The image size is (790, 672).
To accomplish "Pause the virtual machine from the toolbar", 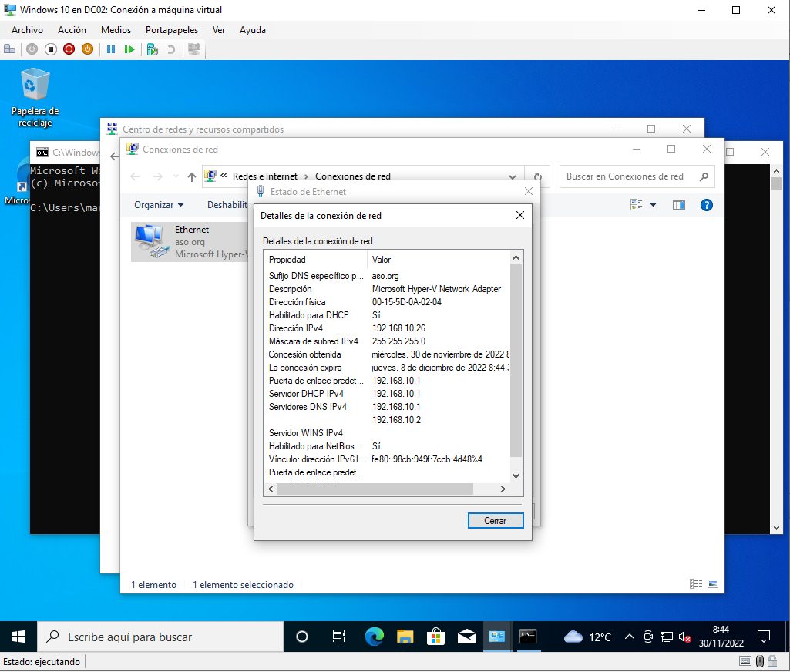I will [x=111, y=49].
